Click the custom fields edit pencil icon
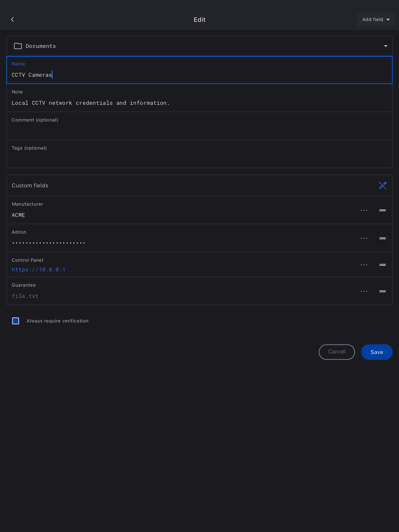 click(382, 185)
